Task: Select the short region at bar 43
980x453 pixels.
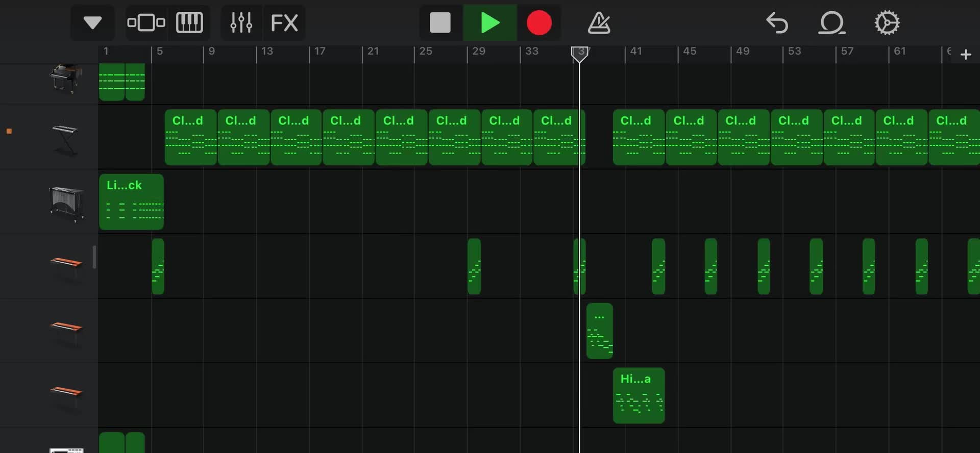Action: (x=658, y=266)
